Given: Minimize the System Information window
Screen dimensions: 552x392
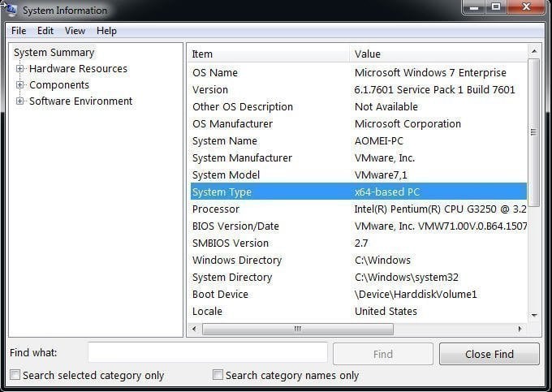Looking at the screenshot, I should coord(474,6).
